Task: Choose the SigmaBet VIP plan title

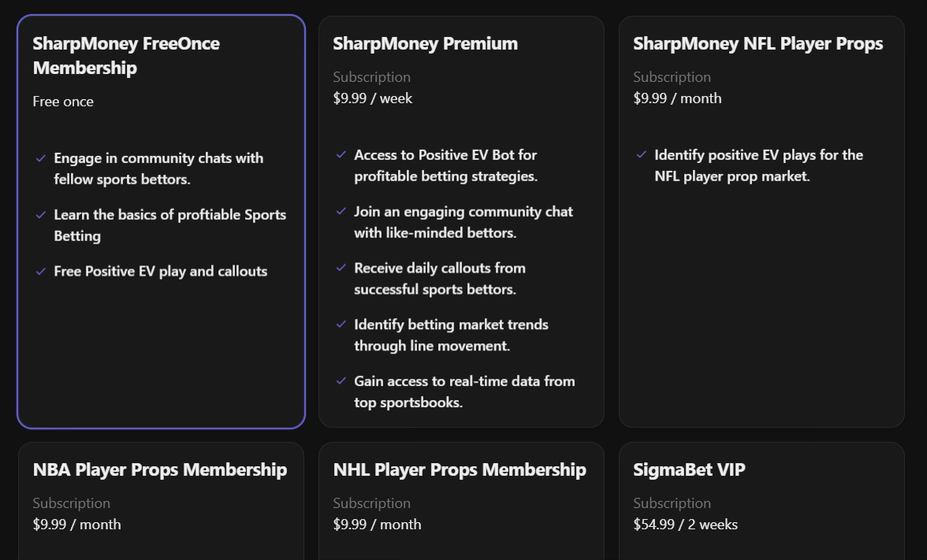Action: point(689,469)
